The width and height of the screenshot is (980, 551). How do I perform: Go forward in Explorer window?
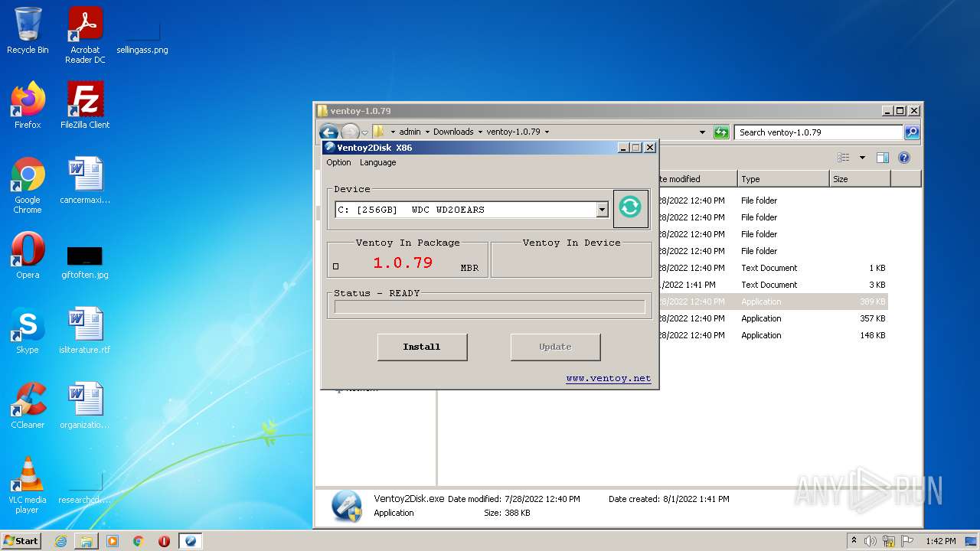point(350,132)
